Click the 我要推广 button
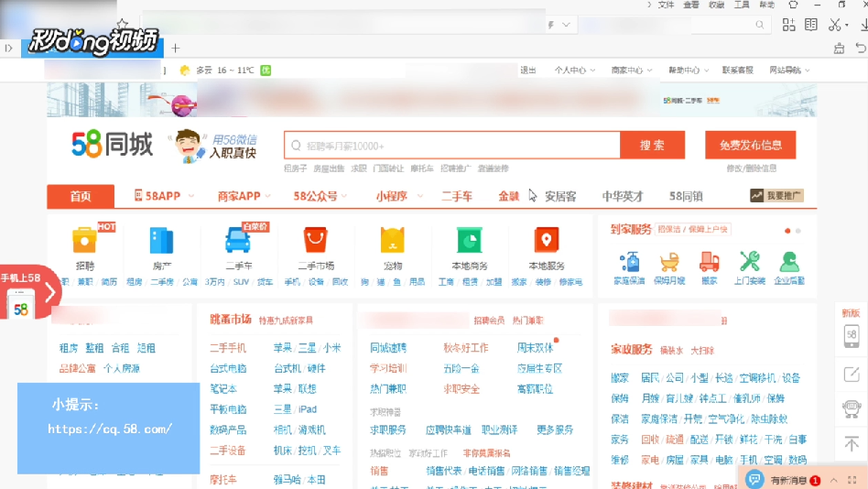This screenshot has width=868, height=489. click(776, 195)
